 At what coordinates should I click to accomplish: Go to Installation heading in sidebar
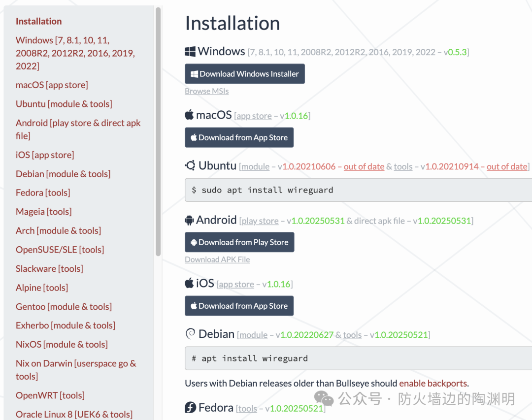tap(38, 21)
